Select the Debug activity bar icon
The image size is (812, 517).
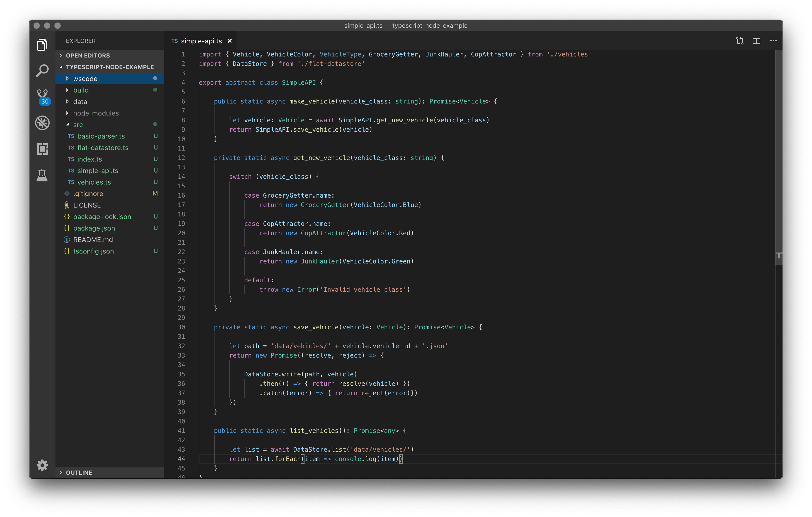[x=42, y=123]
